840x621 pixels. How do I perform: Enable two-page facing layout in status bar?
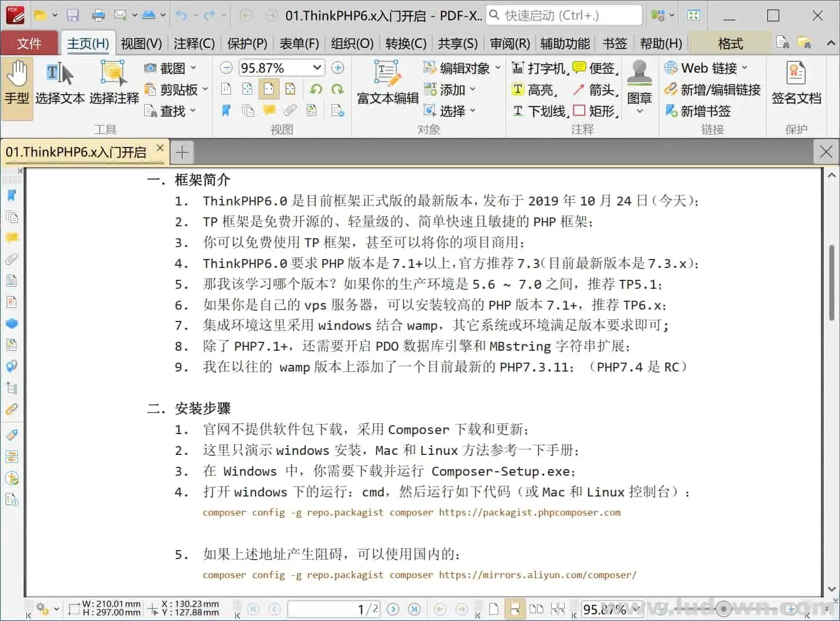click(537, 609)
